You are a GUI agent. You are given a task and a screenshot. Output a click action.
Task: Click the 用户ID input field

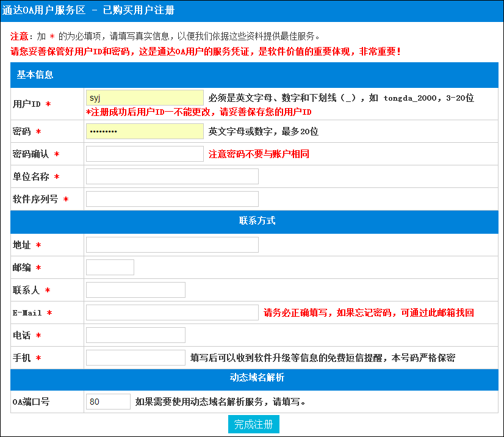(x=145, y=98)
